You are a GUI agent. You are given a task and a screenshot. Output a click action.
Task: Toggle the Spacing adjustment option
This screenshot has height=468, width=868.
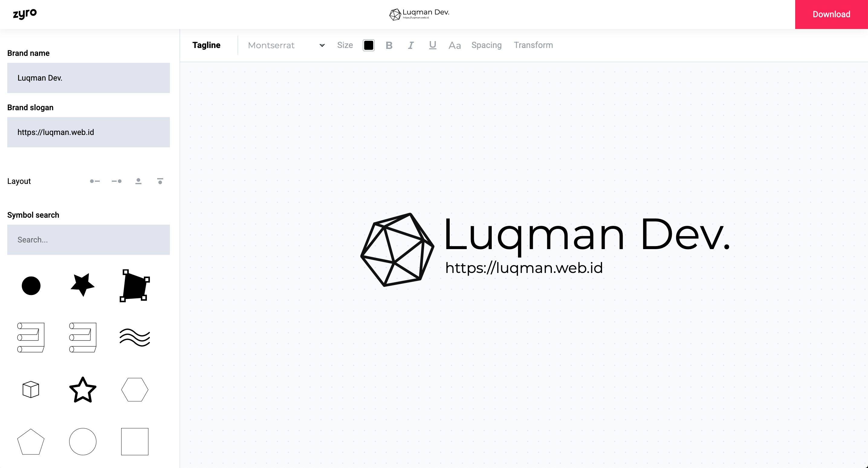click(487, 45)
